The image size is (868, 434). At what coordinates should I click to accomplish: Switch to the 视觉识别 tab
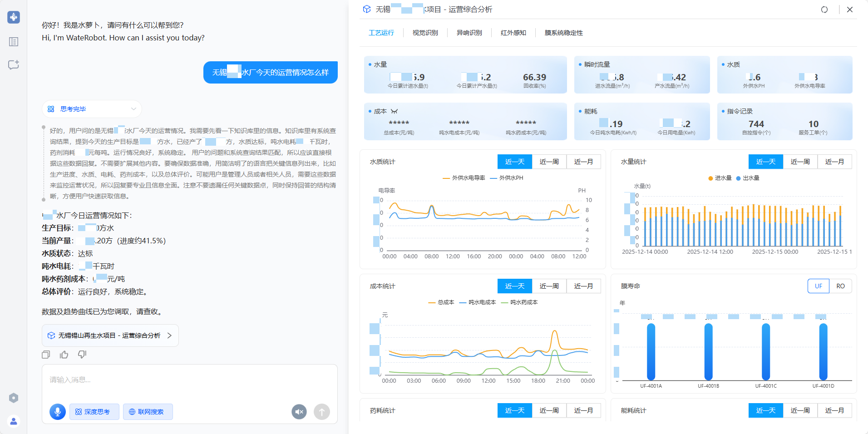click(x=425, y=33)
